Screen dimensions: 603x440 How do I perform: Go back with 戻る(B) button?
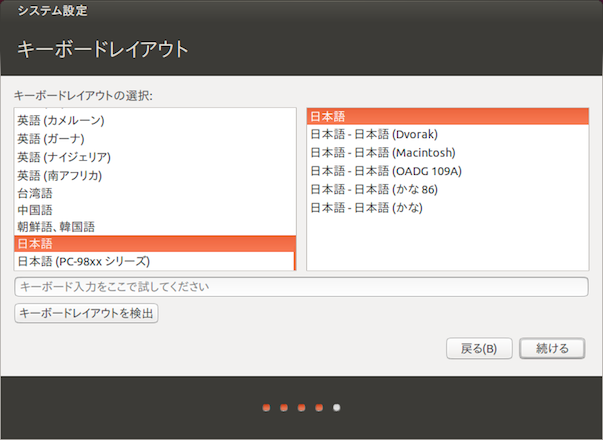[x=479, y=348]
